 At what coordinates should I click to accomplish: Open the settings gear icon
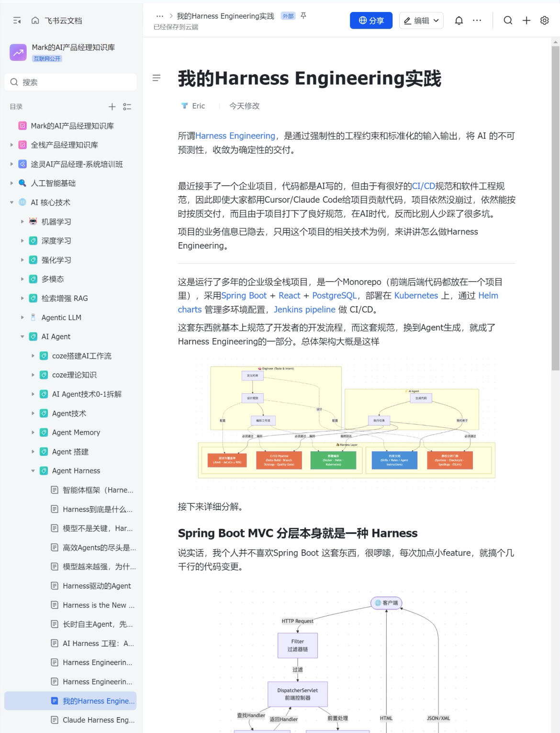tap(545, 21)
